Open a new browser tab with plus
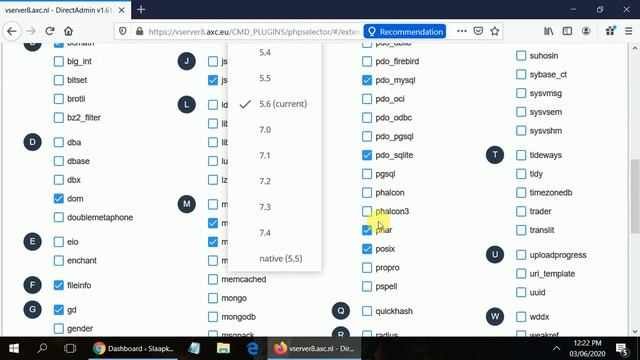 point(141,9)
